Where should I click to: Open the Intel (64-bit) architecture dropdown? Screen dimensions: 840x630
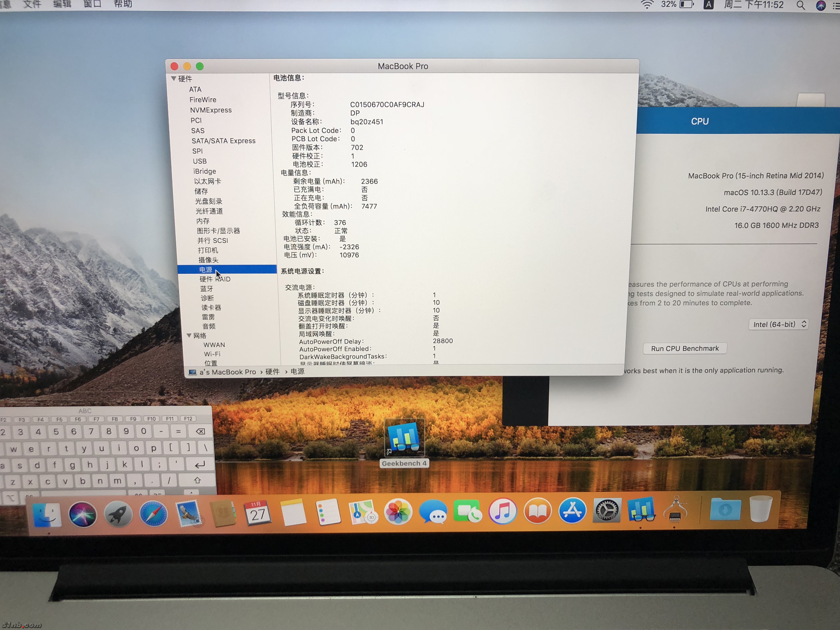point(779,324)
